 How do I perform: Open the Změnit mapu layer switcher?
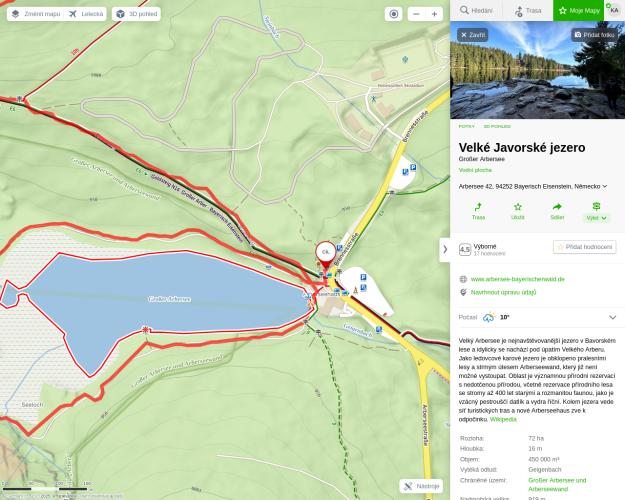tap(36, 14)
